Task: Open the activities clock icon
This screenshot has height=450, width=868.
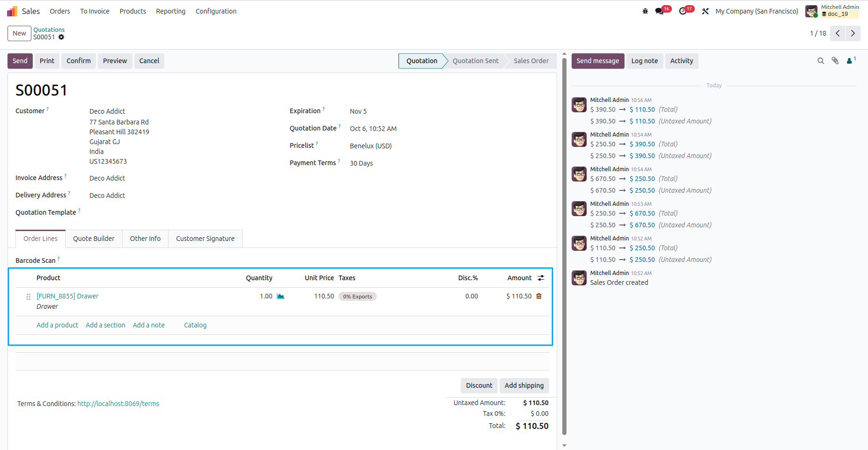Action: click(683, 11)
